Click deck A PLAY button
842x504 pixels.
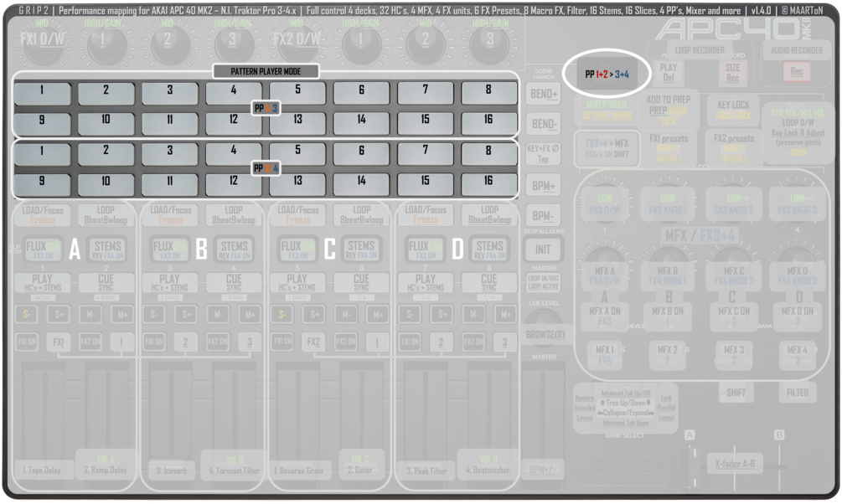tap(43, 282)
